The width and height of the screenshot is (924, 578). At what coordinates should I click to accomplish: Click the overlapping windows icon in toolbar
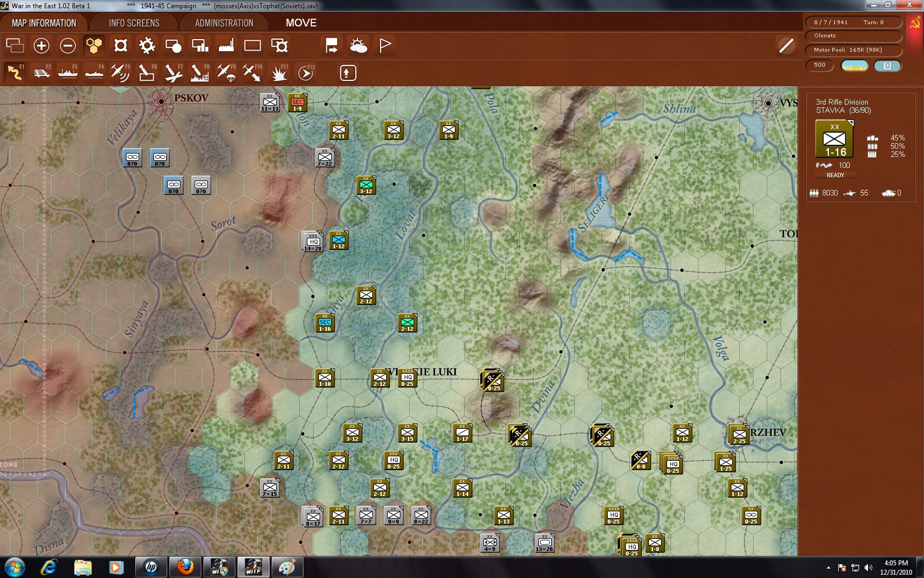[15, 45]
